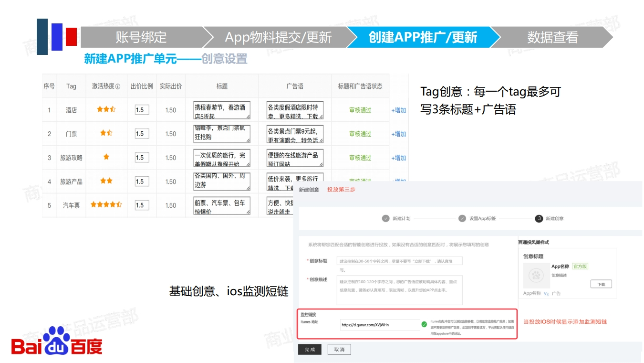
Task: Switch to the 数据查看 step tab
Action: point(552,37)
